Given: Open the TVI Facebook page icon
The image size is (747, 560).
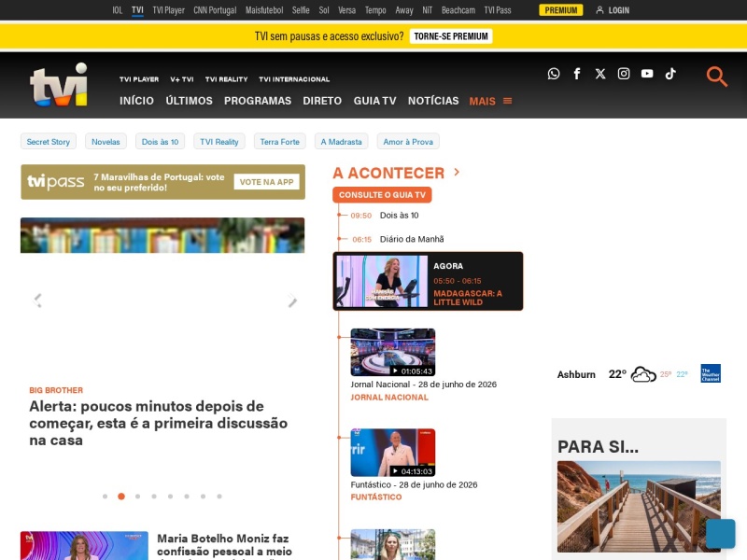Looking at the screenshot, I should 577,74.
